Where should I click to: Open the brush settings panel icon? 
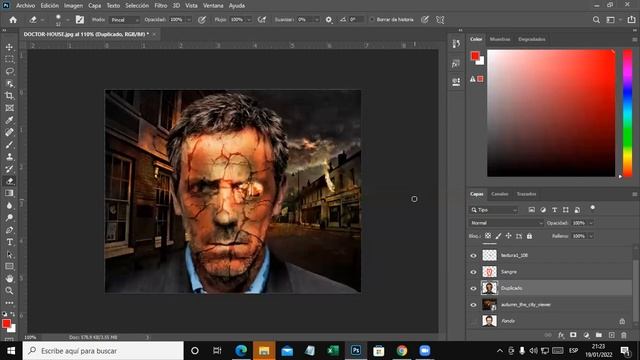[x=80, y=20]
